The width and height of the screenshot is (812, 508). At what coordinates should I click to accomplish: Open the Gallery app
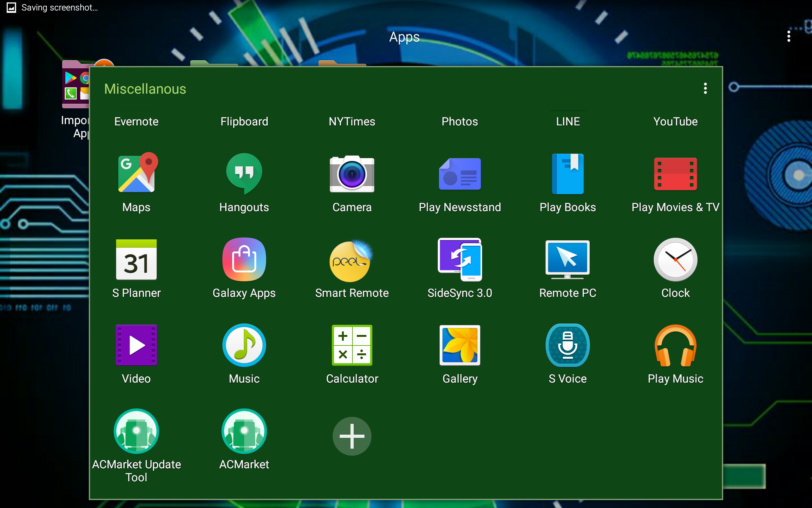[460, 345]
